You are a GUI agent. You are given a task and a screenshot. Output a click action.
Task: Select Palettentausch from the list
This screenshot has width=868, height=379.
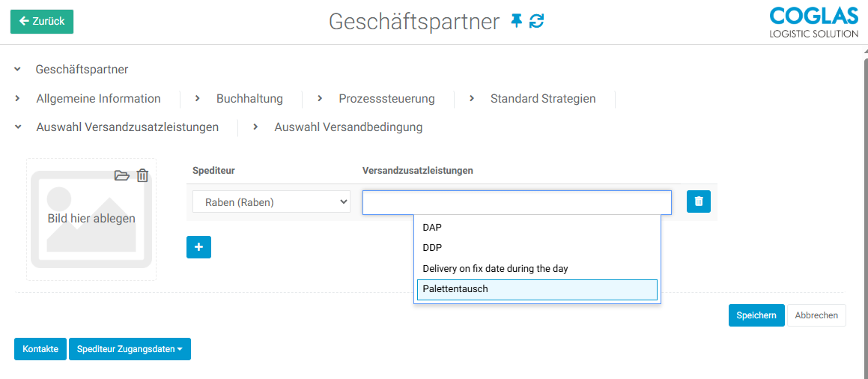coord(536,289)
